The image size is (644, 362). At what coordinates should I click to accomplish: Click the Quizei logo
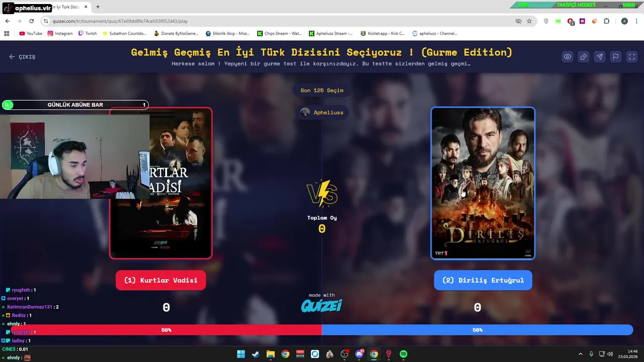(322, 306)
